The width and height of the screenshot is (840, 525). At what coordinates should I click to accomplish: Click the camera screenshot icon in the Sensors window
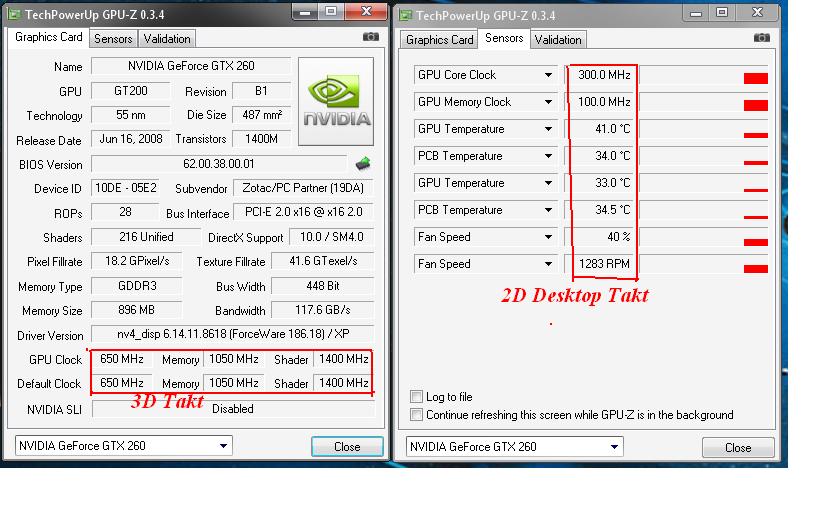[x=762, y=38]
